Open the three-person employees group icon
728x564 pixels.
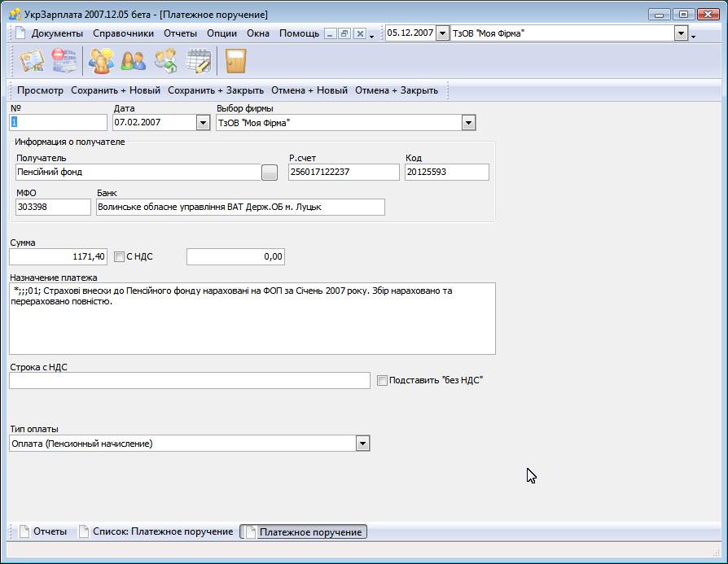click(x=102, y=61)
